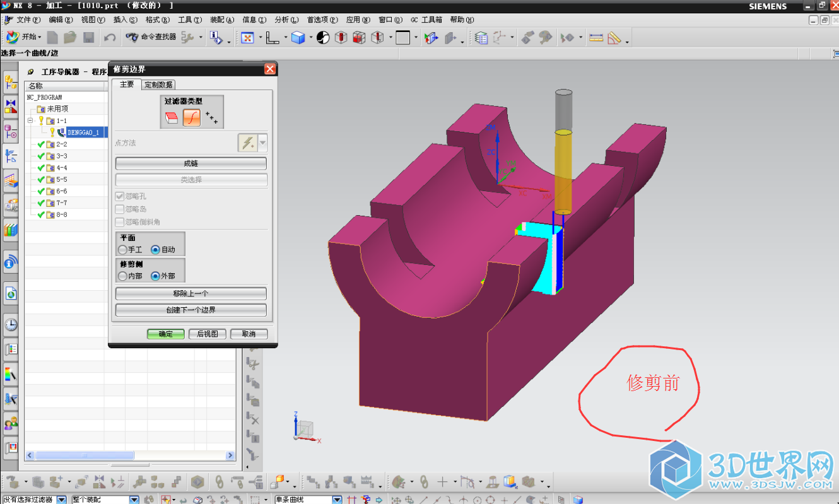Click the Save disk icon
Image resolution: width=839 pixels, height=504 pixels.
(89, 38)
